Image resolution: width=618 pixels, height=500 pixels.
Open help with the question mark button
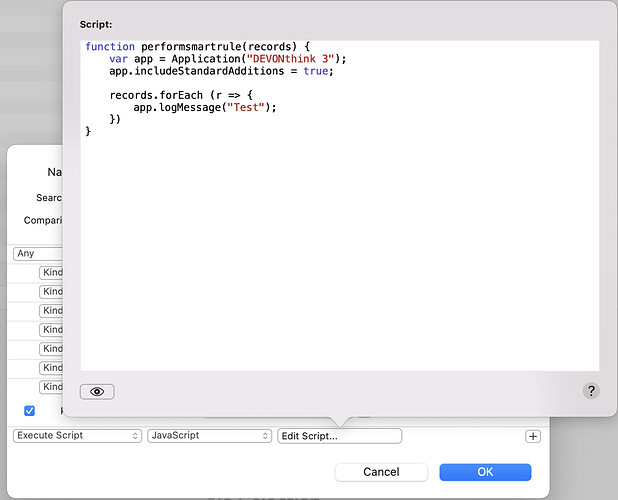591,391
